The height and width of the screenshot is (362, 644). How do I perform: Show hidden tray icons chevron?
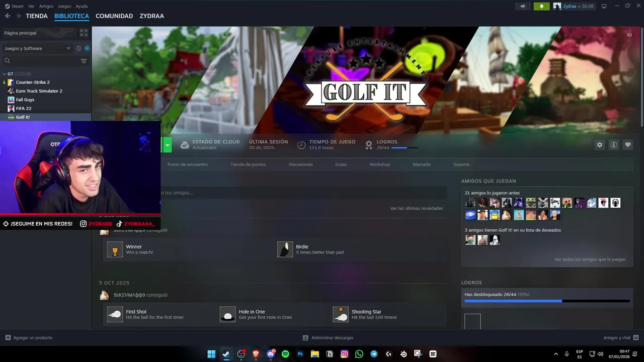pyautogui.click(x=556, y=354)
